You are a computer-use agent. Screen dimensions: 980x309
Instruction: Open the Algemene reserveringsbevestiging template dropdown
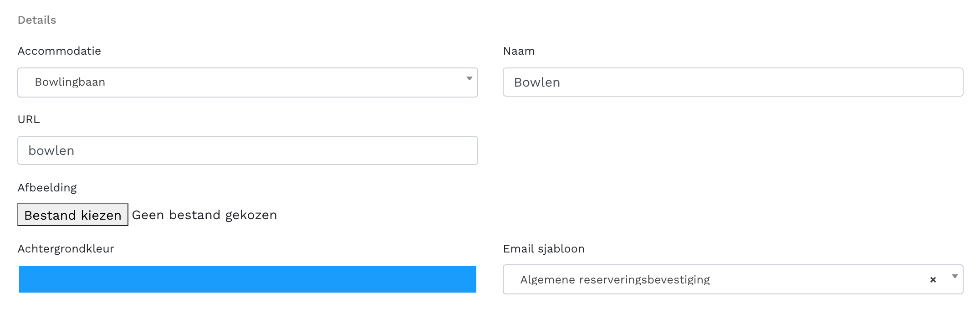pos(715,279)
